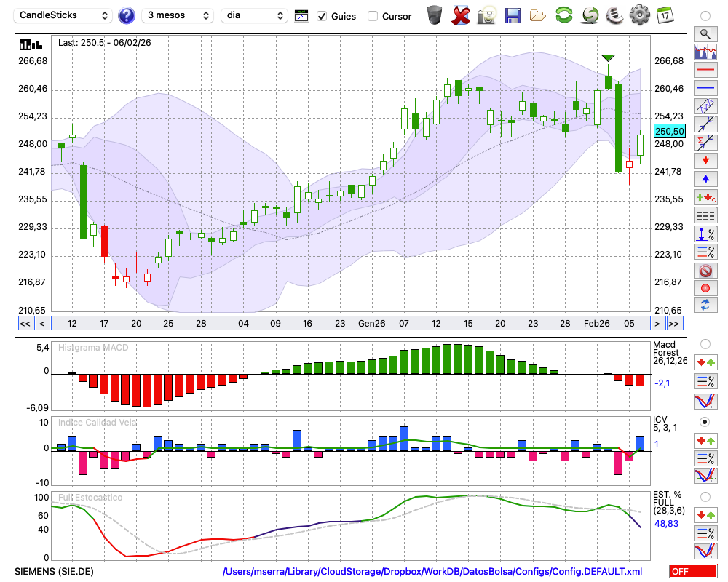Click the Full Estocastico panel title
The image size is (728, 582).
[x=90, y=498]
